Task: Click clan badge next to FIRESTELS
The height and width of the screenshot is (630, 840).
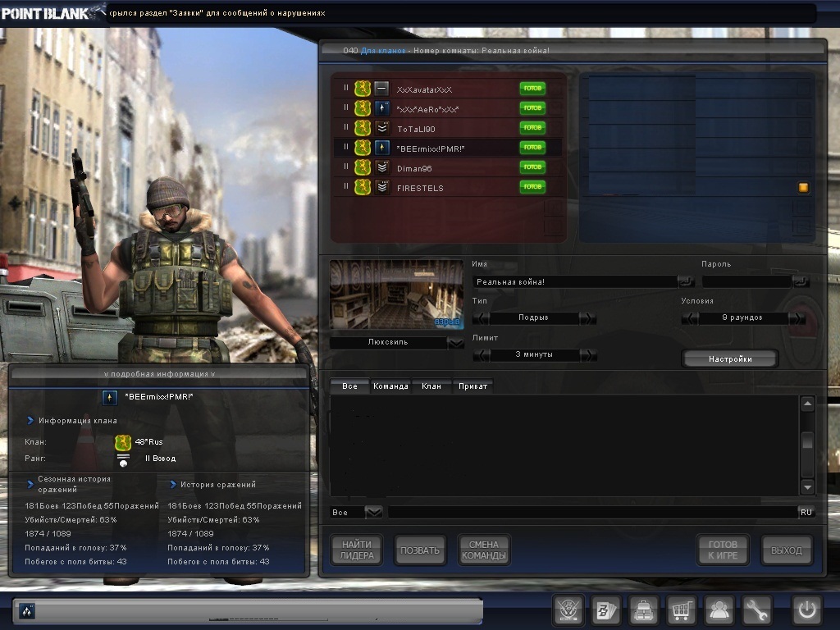Action: point(363,187)
